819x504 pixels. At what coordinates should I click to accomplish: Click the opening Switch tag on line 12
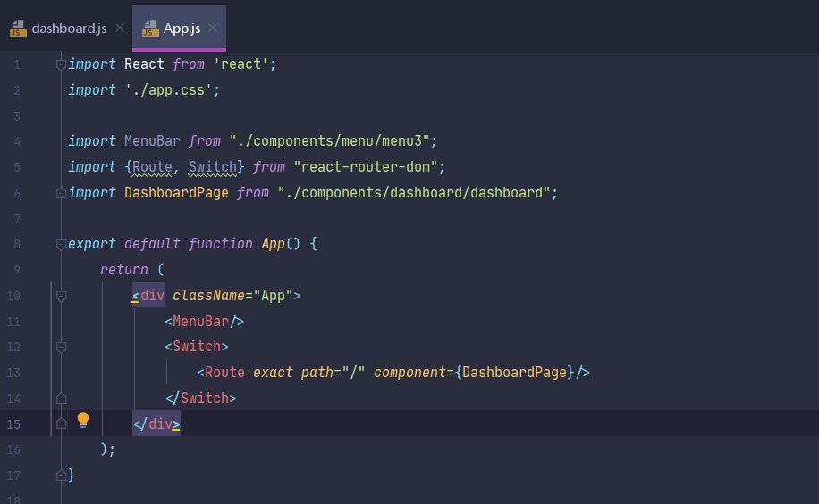point(197,346)
